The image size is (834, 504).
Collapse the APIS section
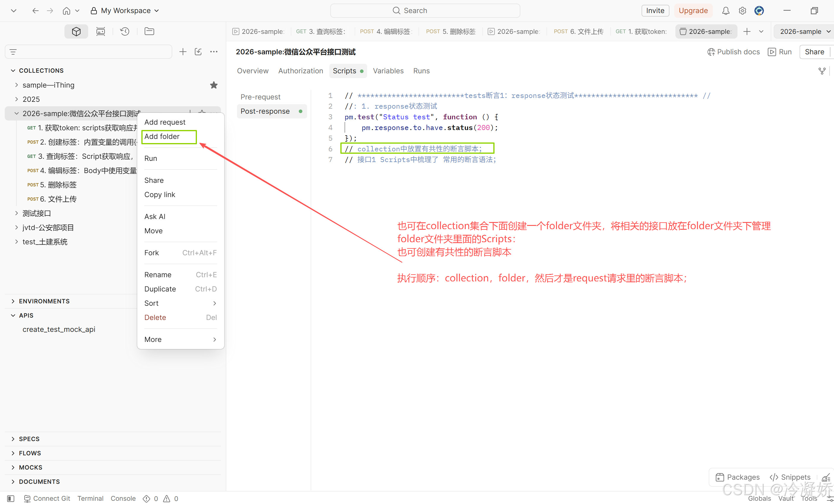[13, 315]
